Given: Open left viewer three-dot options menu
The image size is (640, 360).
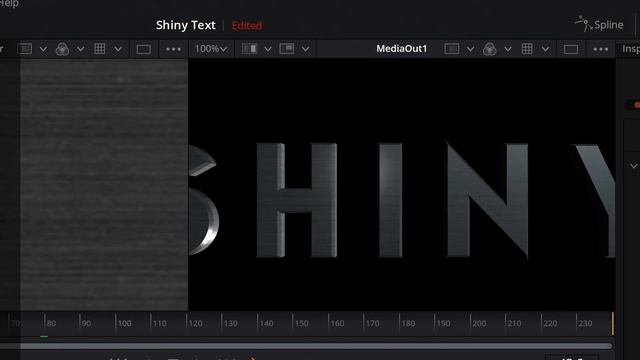Looking at the screenshot, I should click(173, 49).
